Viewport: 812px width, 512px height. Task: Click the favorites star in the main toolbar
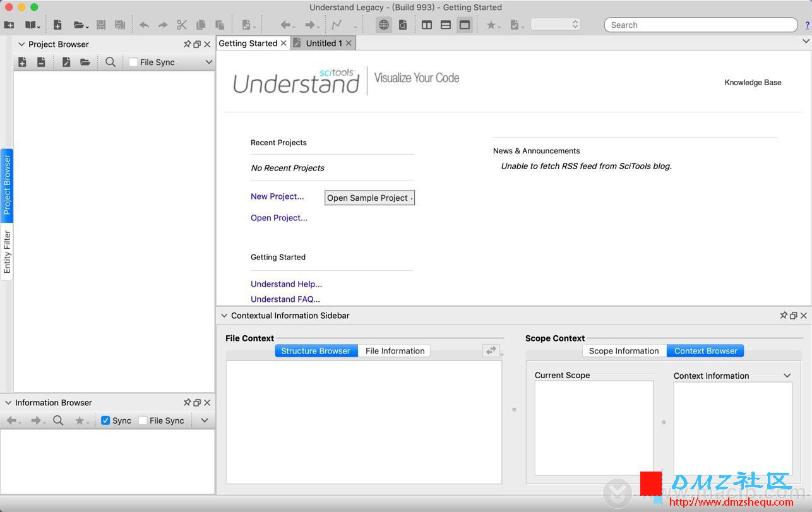point(493,25)
